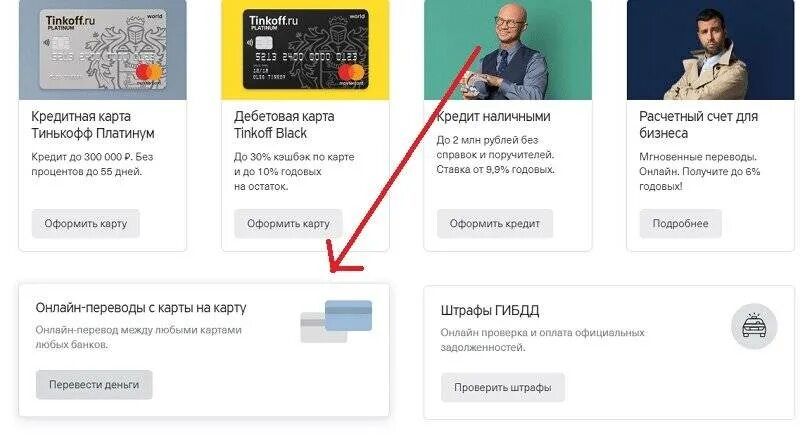Click the Mastercard logo on the black card
Viewport: 800px width, 434px height.
click(x=351, y=73)
